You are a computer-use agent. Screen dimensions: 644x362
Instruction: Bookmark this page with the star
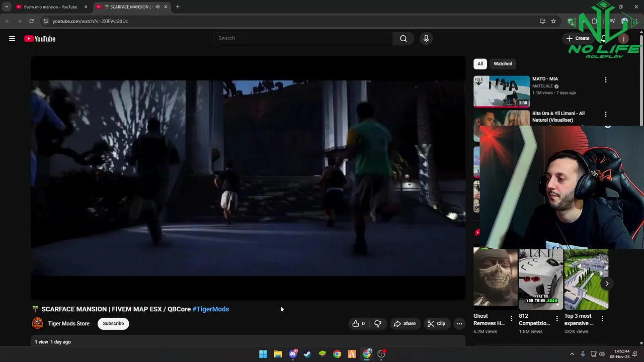(x=553, y=21)
